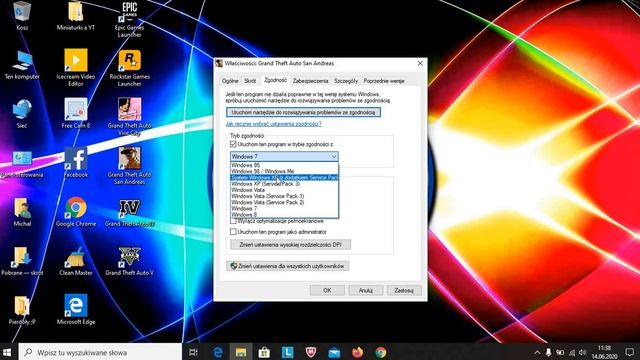Select the Grand Theft Auto San Andreas desktop icon

tap(129, 166)
